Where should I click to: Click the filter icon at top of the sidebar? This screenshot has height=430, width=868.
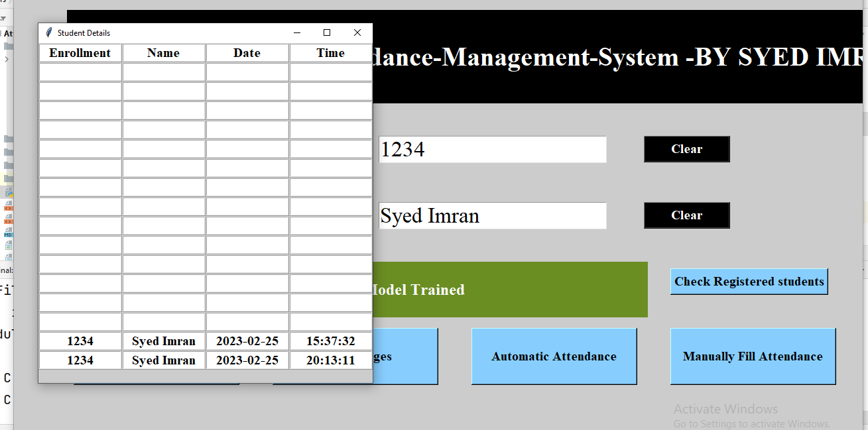click(x=3, y=19)
